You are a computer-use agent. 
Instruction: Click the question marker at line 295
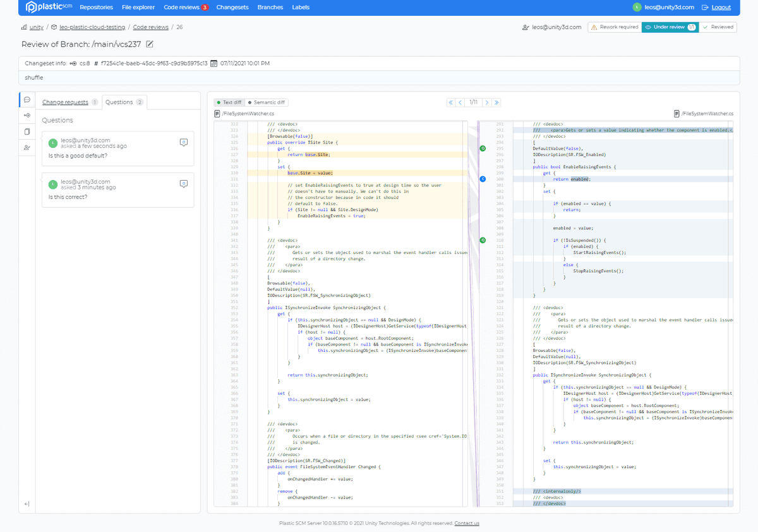click(x=483, y=148)
